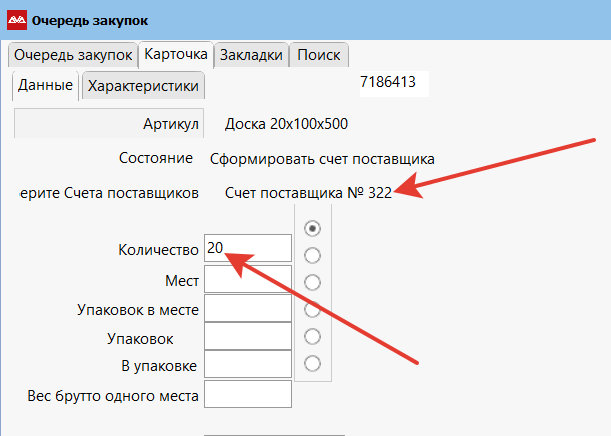Switch to the Очередь закупок tab

(x=72, y=55)
